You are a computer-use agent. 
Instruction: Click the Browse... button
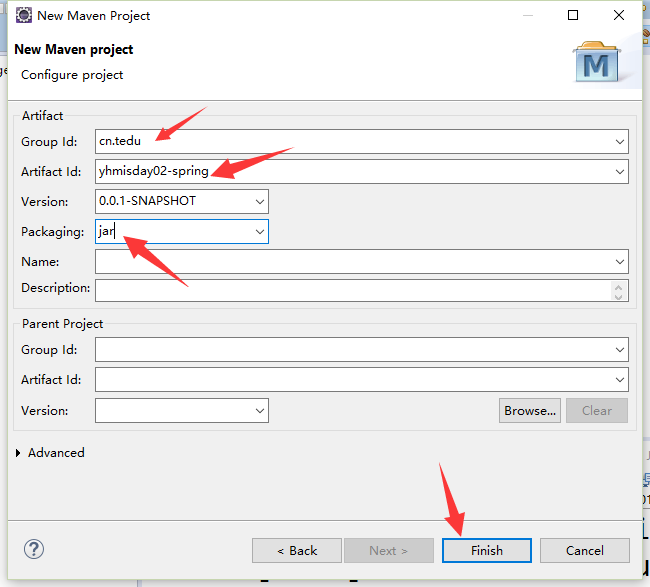[530, 411]
